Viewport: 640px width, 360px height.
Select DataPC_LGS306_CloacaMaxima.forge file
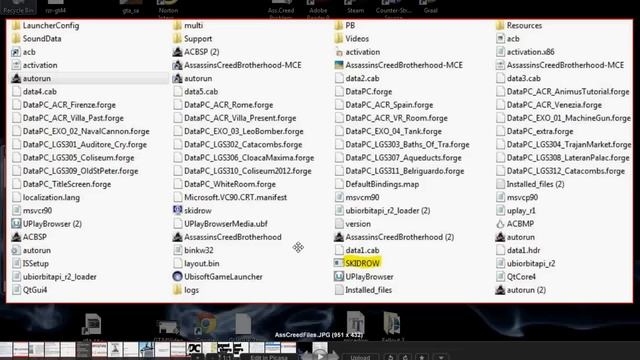(249, 158)
